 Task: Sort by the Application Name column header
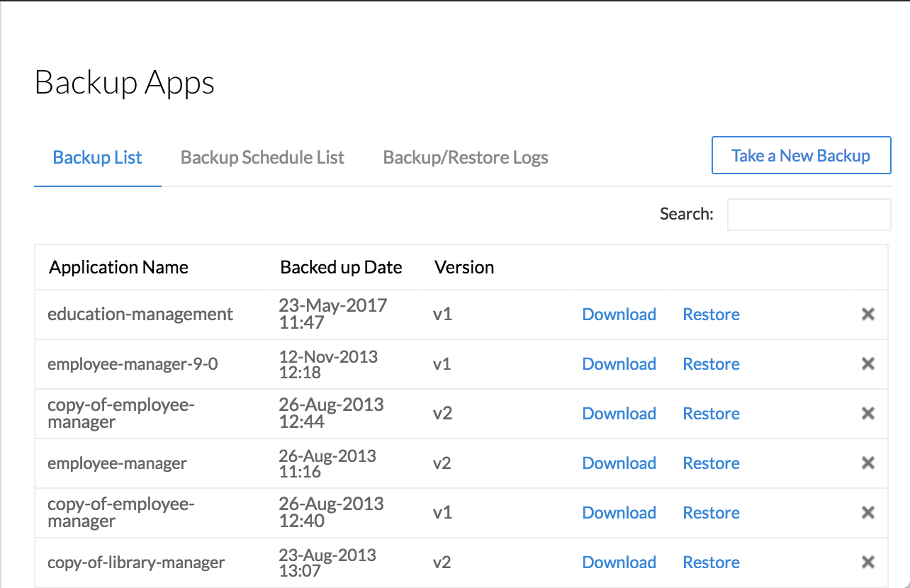[x=118, y=267]
